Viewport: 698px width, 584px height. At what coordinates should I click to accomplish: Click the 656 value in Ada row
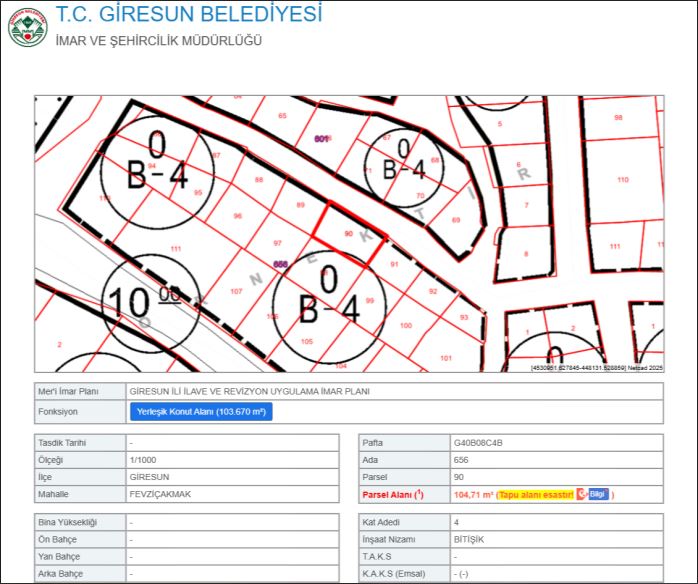(461, 460)
